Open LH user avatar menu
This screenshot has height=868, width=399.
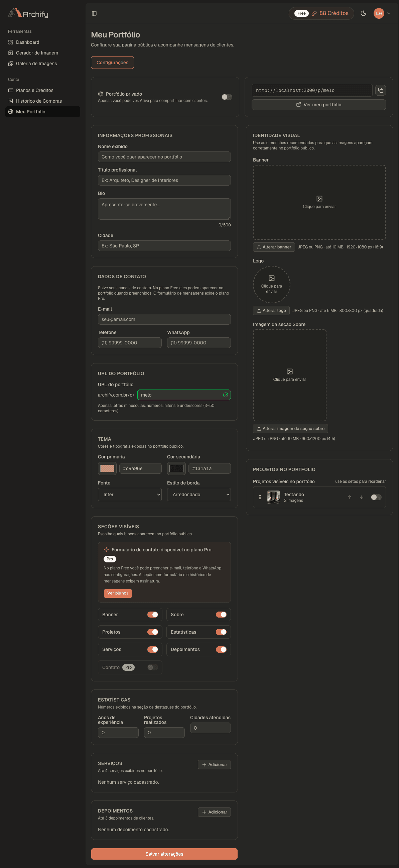tap(379, 13)
